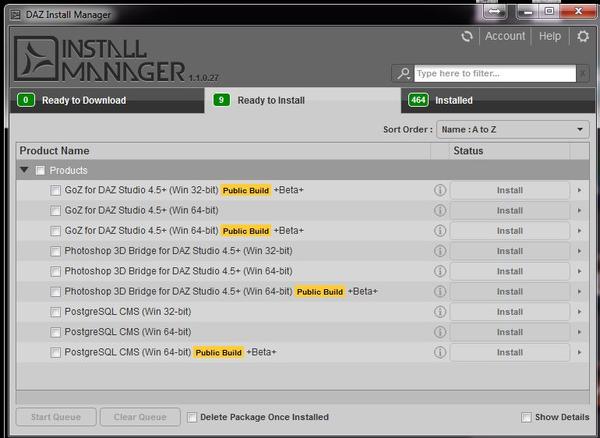
Task: Check Photoshop 3D Bridge Win 32-bit checkbox
Action: tap(55, 251)
